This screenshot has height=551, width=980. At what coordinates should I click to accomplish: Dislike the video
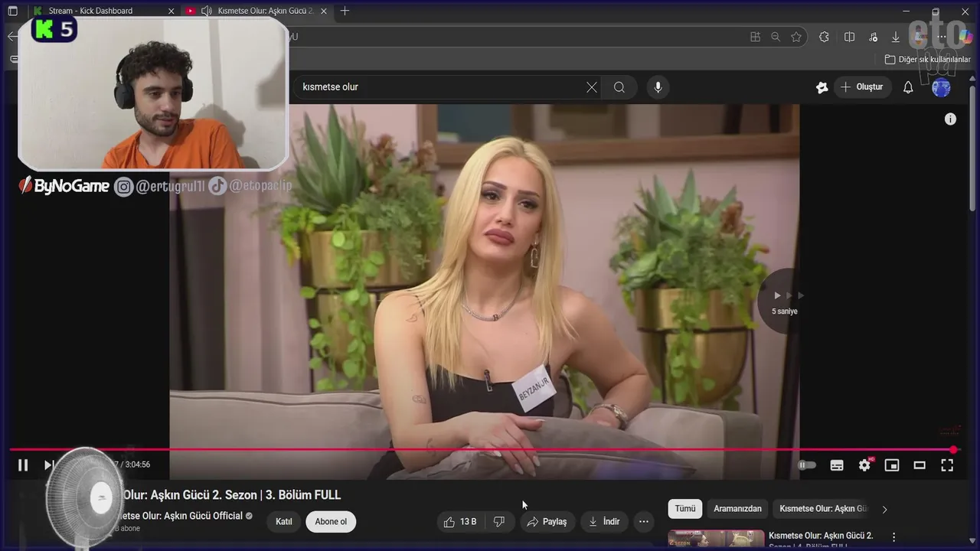499,522
